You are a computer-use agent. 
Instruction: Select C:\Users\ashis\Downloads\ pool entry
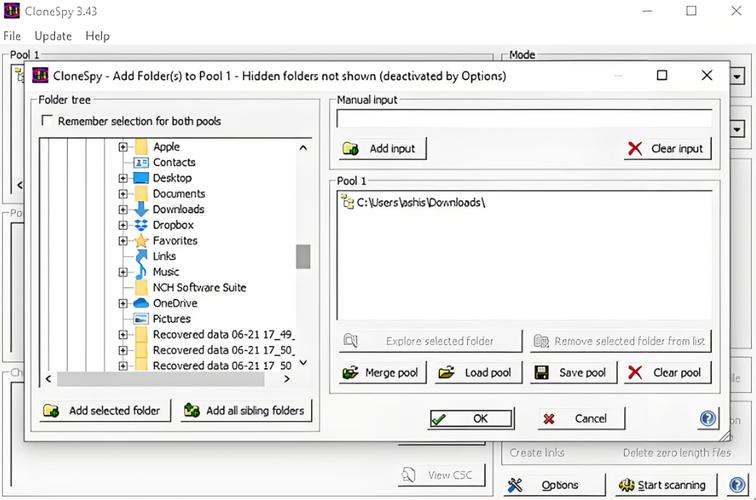[x=420, y=202]
